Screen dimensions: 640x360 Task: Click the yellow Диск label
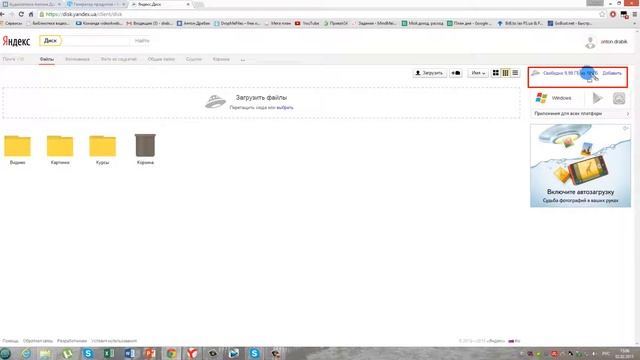point(50,41)
